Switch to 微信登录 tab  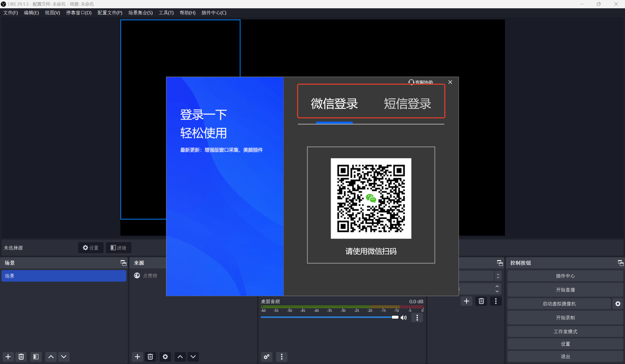pos(334,103)
